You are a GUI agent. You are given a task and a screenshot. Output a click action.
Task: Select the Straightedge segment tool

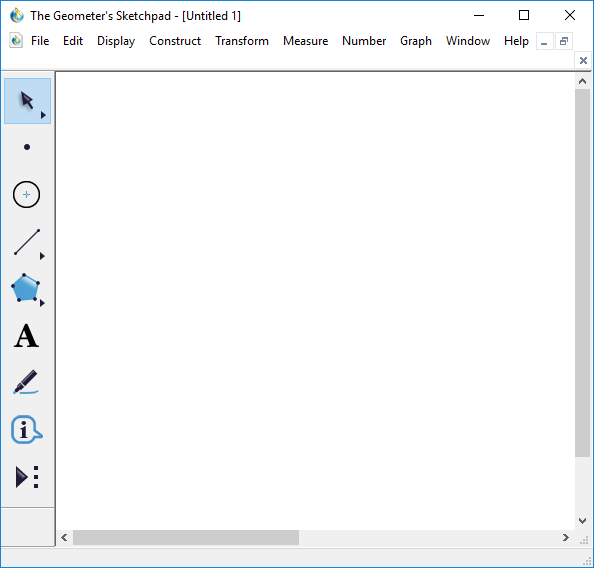tap(27, 242)
